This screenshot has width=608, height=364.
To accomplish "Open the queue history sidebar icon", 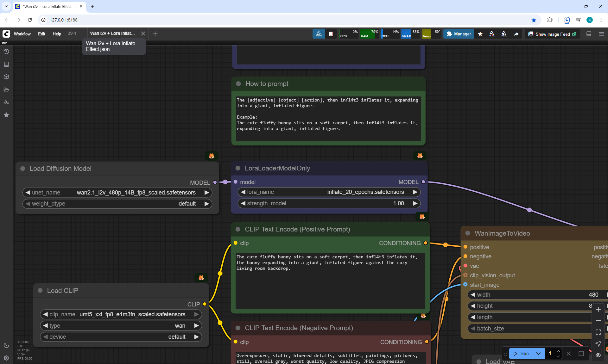I will pos(6,52).
